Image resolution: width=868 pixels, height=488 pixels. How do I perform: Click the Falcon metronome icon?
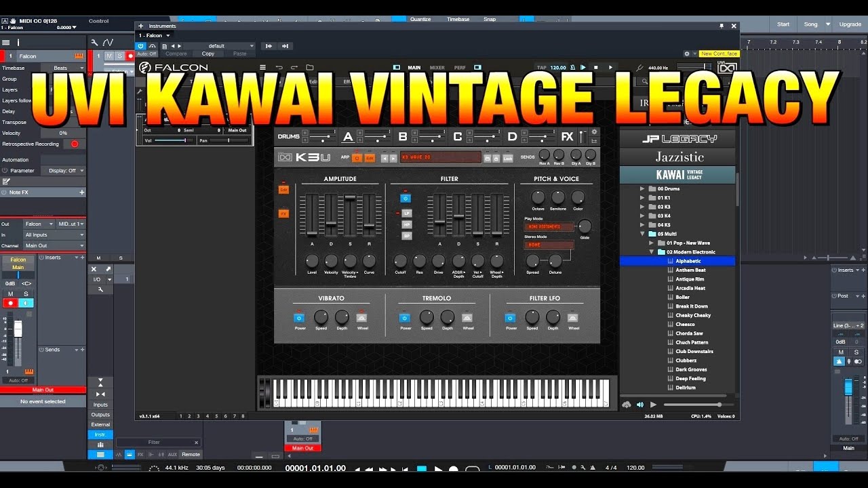click(573, 68)
